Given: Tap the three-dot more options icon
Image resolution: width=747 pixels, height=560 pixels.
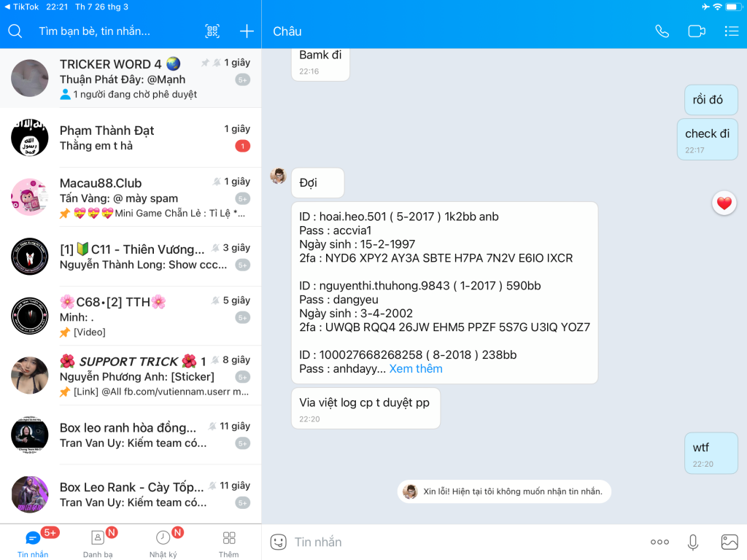Looking at the screenshot, I should tap(659, 542).
